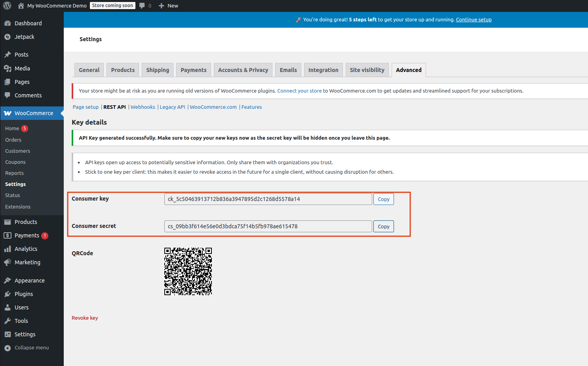This screenshot has height=366, width=588.
Task: Collapse the admin sidebar menu
Action: (27, 348)
